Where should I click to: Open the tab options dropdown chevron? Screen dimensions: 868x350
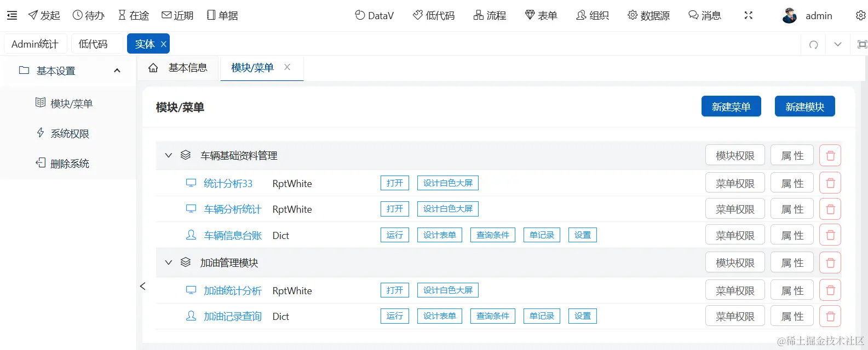(838, 44)
